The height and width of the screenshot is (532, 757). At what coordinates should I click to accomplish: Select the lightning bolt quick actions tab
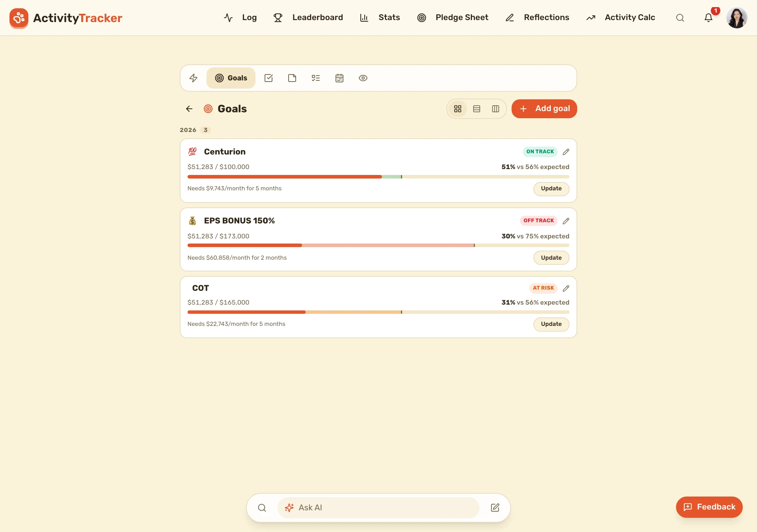(193, 78)
